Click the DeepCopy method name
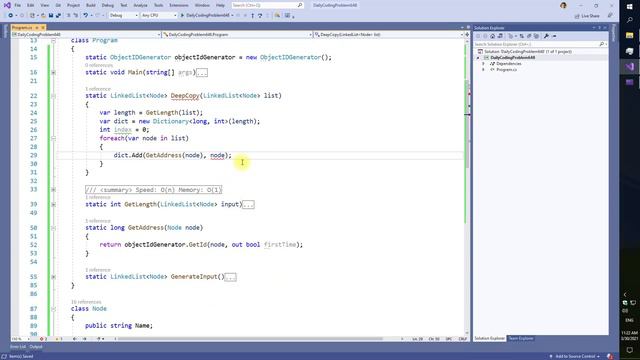This screenshot has width=640, height=360. pos(185,96)
